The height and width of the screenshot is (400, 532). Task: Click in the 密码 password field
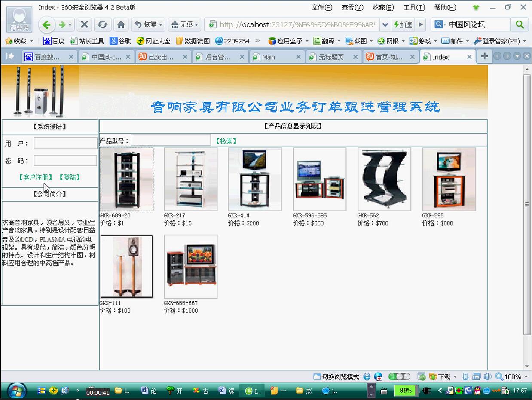[x=65, y=160]
